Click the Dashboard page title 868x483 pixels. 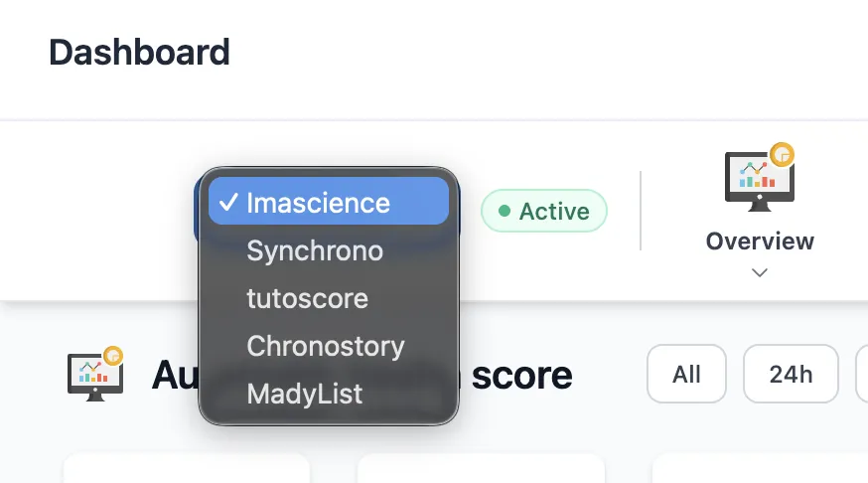(x=139, y=52)
